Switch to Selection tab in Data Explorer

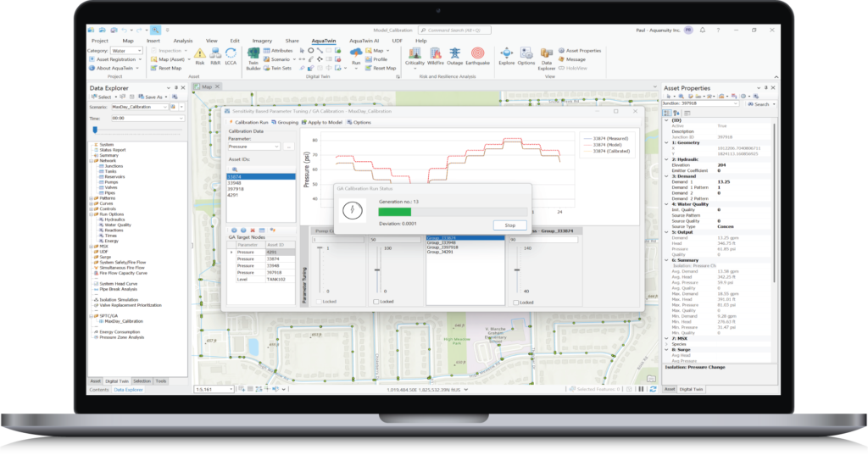click(x=142, y=380)
